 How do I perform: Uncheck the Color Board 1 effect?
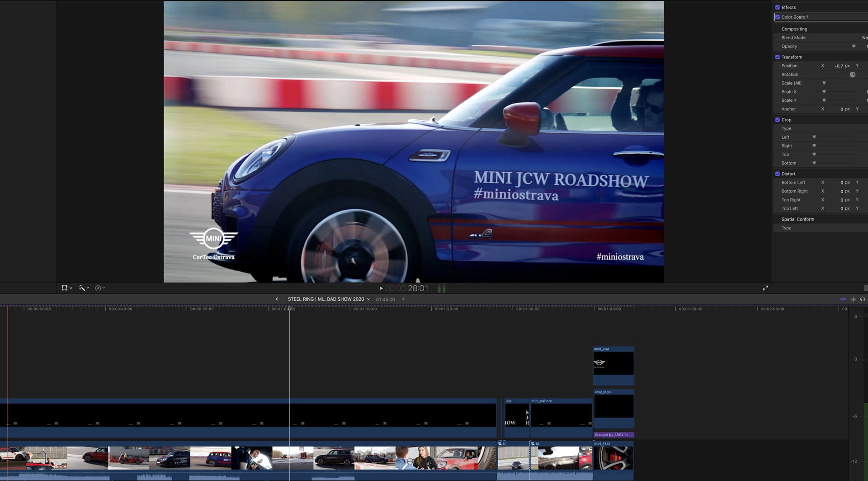click(778, 17)
